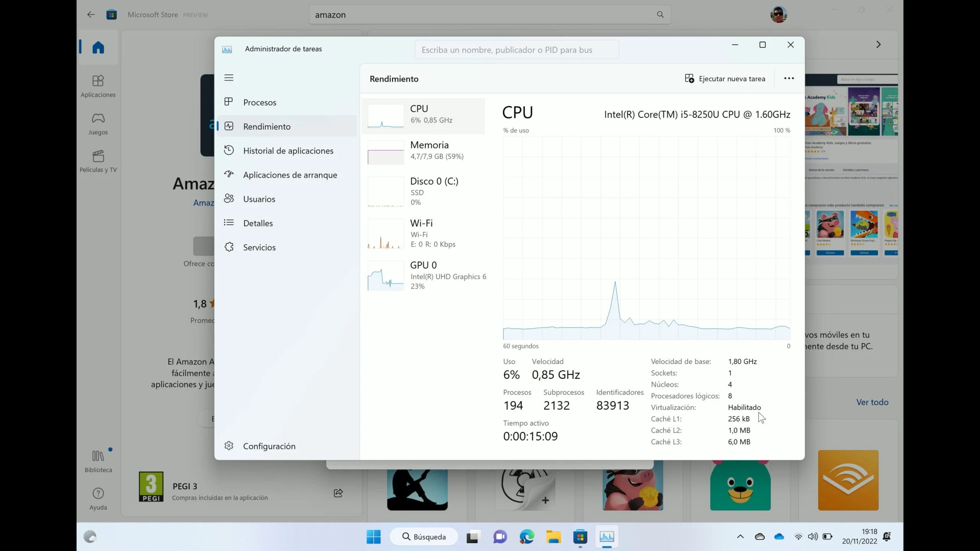Image resolution: width=980 pixels, height=551 pixels.
Task: Click the 0,85 GHz Velocidad value
Action: 556,375
